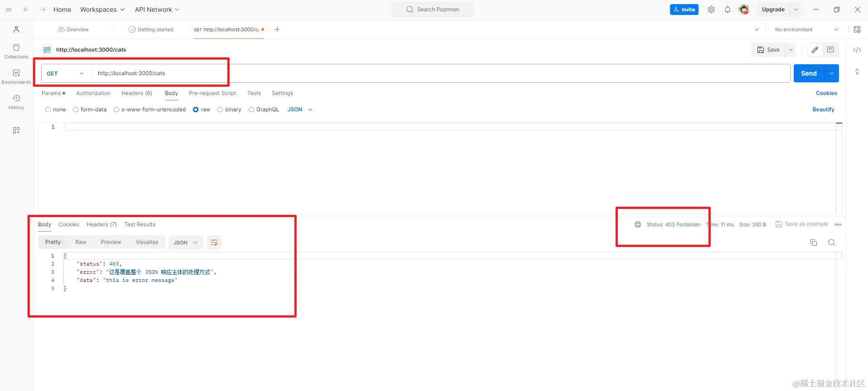Open the comments icon
This screenshot has width=868, height=391.
[830, 50]
